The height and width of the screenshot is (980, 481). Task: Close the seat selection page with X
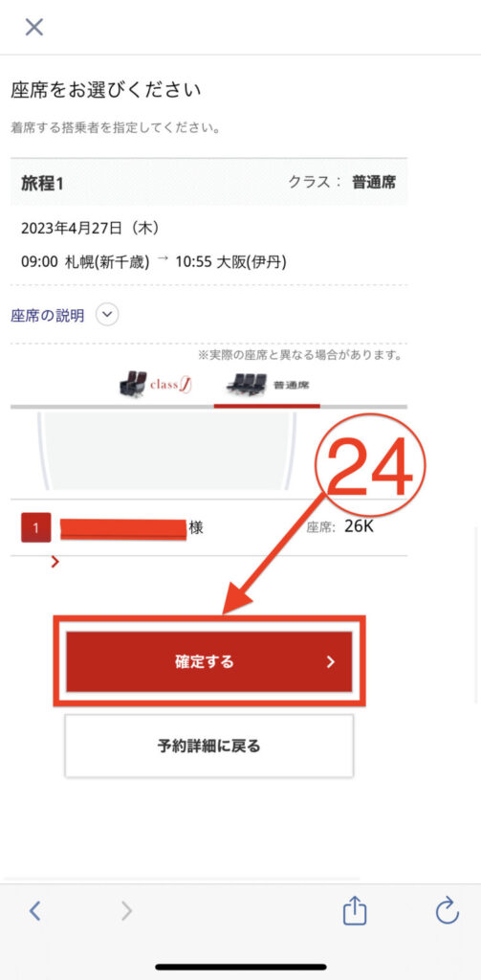click(x=33, y=27)
